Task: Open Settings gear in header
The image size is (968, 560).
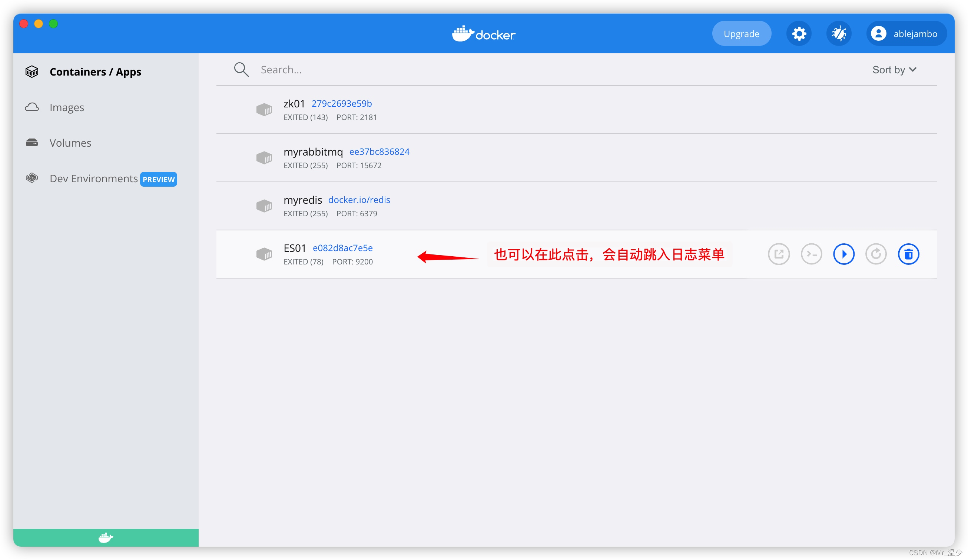Action: tap(799, 34)
